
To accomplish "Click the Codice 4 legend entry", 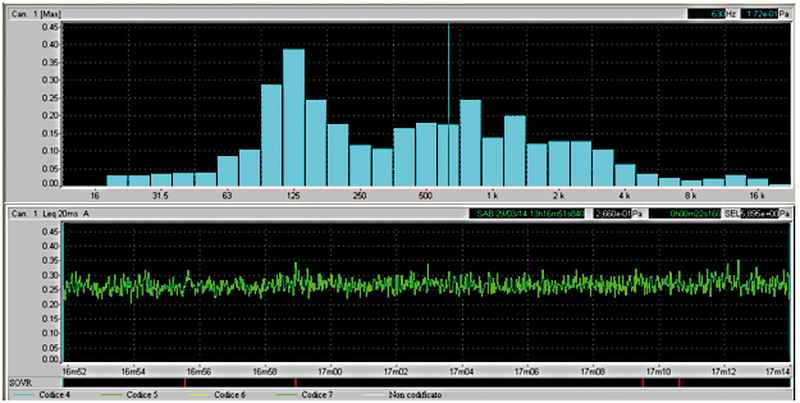I will 43,395.
